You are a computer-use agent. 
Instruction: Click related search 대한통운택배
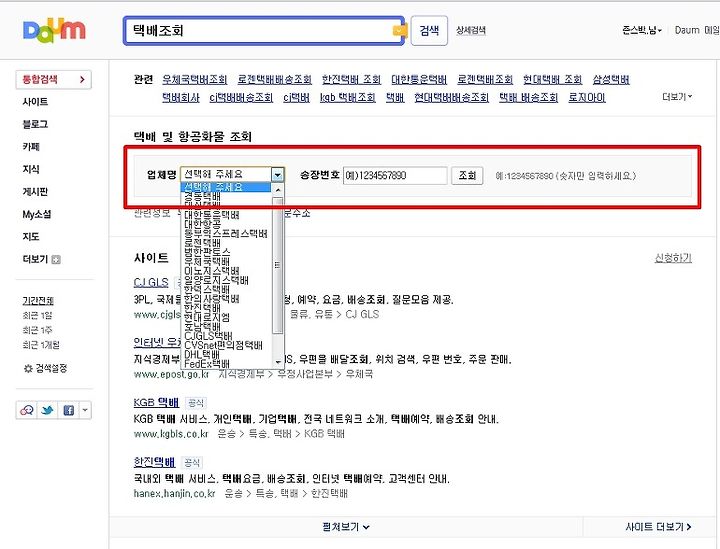419,79
